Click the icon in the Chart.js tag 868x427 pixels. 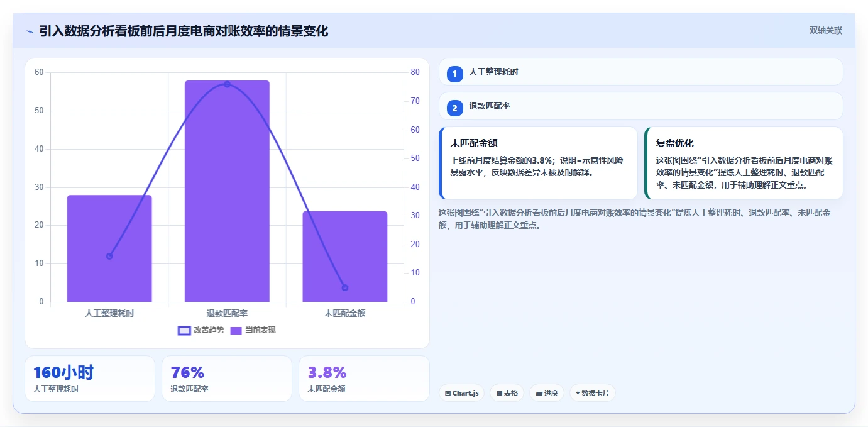pos(448,393)
